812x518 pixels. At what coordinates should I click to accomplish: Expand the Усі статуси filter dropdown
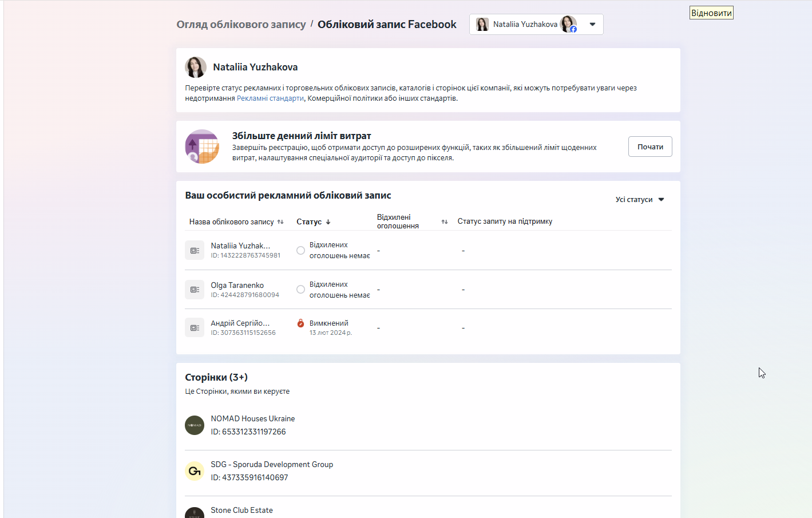point(640,200)
